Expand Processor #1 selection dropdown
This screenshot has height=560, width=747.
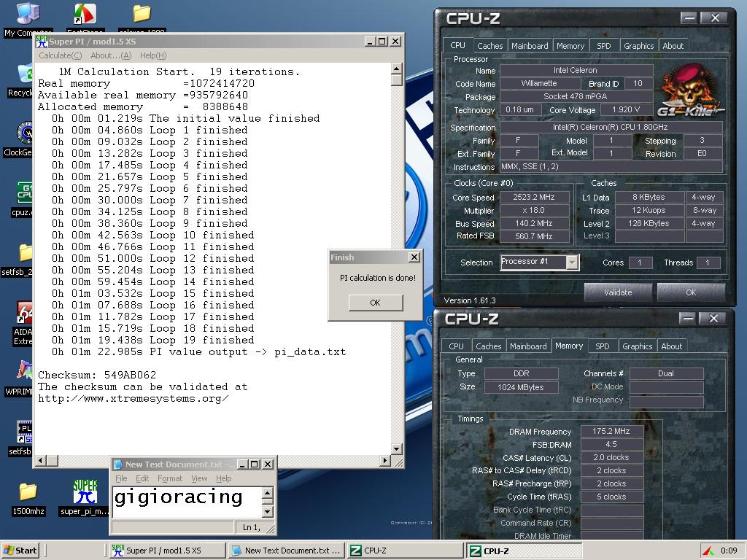(x=572, y=262)
